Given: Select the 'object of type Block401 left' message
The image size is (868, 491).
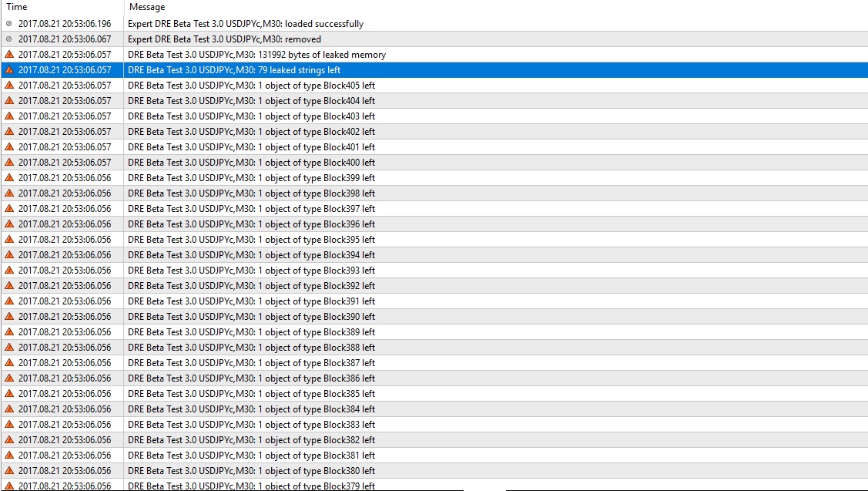Looking at the screenshot, I should 251,147.
